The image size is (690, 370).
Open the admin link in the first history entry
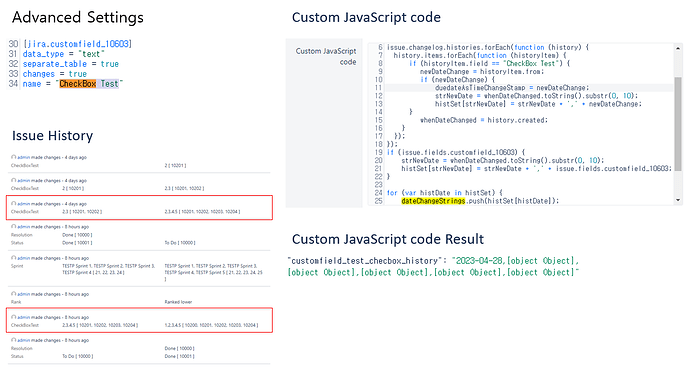pyautogui.click(x=24, y=158)
